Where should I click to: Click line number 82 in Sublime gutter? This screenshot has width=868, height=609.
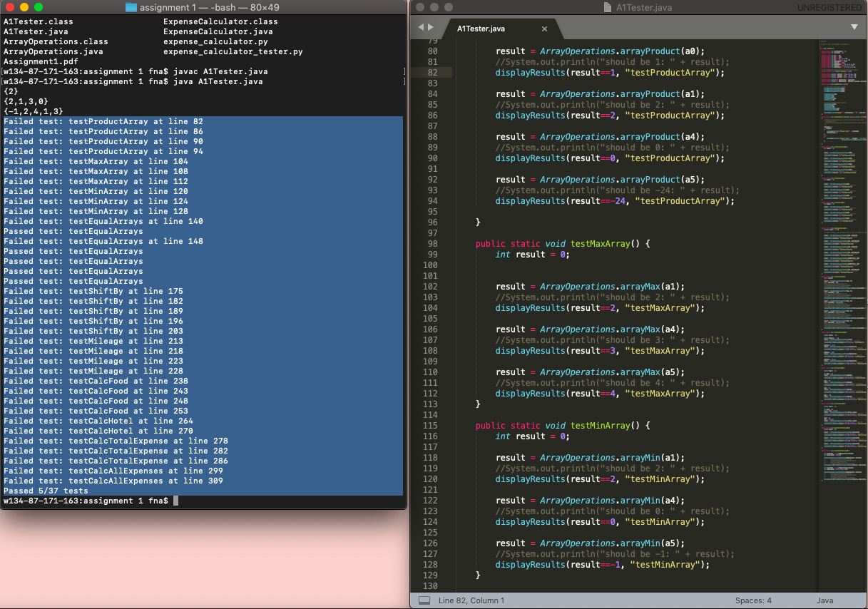coord(432,73)
